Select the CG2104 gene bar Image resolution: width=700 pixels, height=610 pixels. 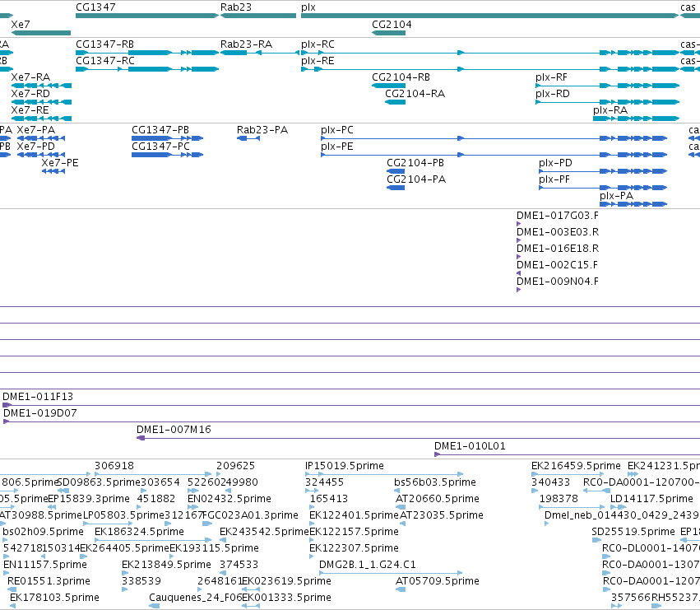coord(388,33)
